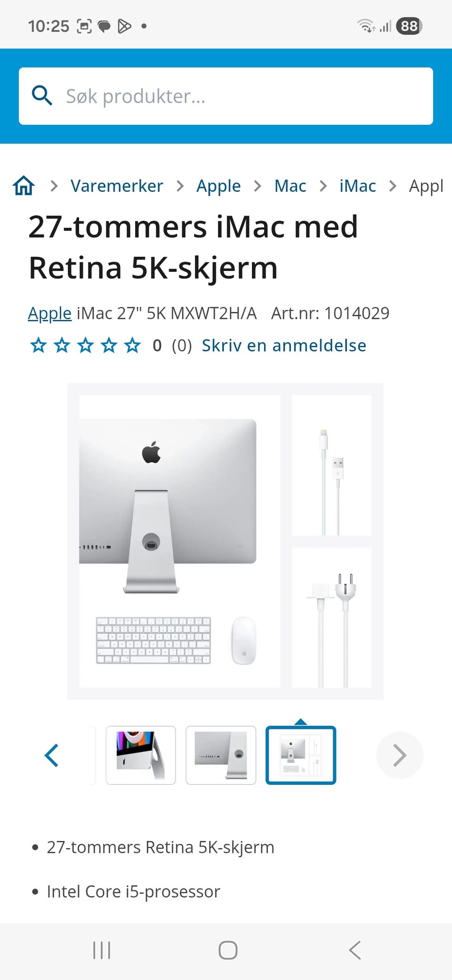This screenshot has height=980, width=452.
Task: Tap the main product image
Action: 226,541
